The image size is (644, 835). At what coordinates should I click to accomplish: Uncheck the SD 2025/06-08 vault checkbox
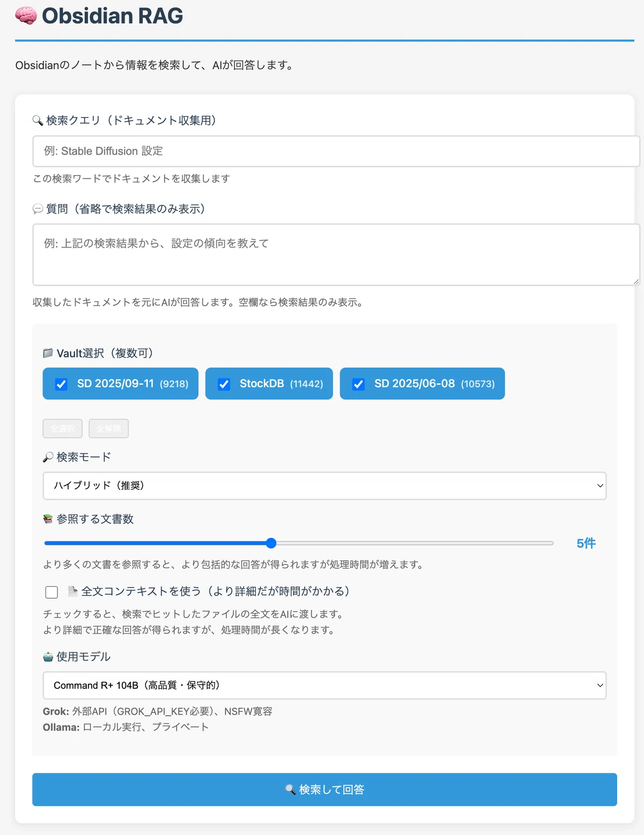tap(358, 384)
